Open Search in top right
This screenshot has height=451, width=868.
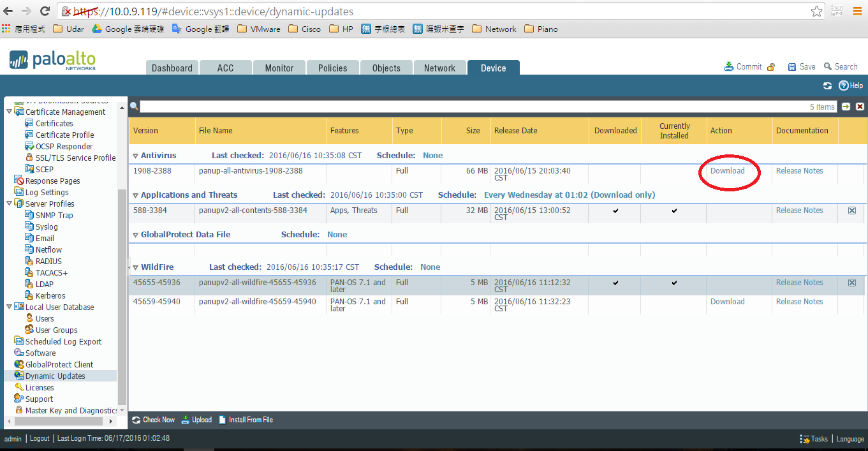pyautogui.click(x=841, y=66)
